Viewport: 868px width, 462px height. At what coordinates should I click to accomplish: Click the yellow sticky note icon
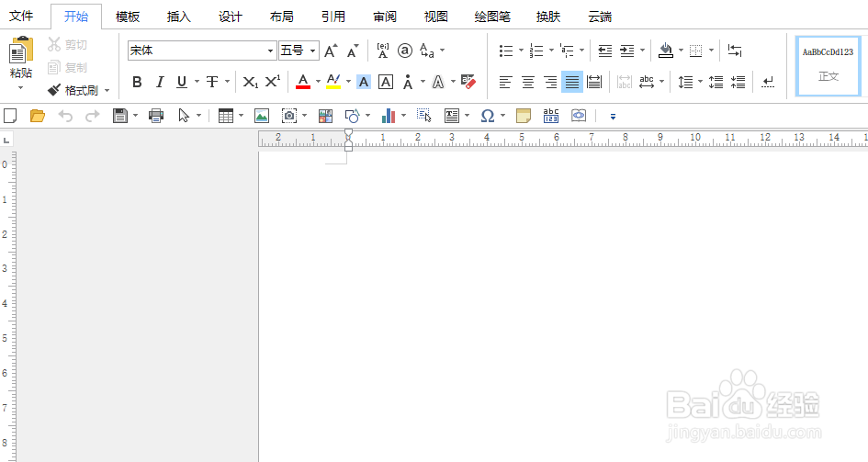[524, 116]
